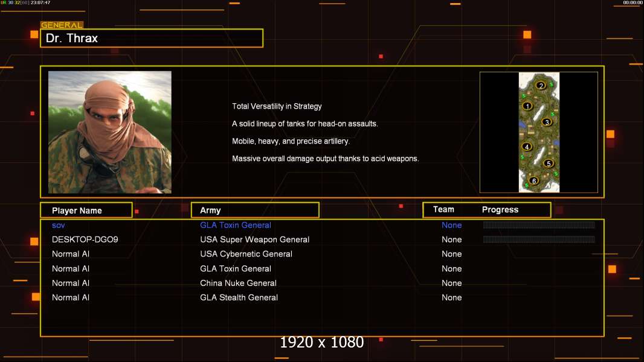
Task: Click the Normal AI GLA Toxin General entry
Action: click(x=236, y=268)
